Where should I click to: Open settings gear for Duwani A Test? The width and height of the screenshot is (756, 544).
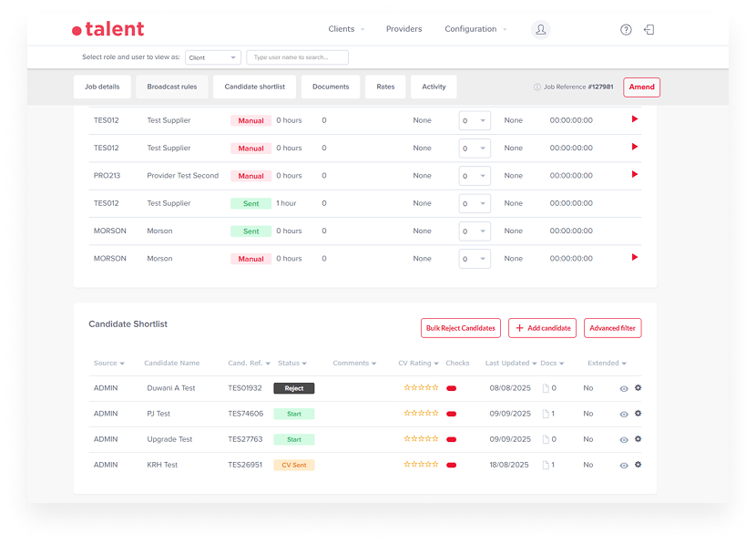(638, 388)
